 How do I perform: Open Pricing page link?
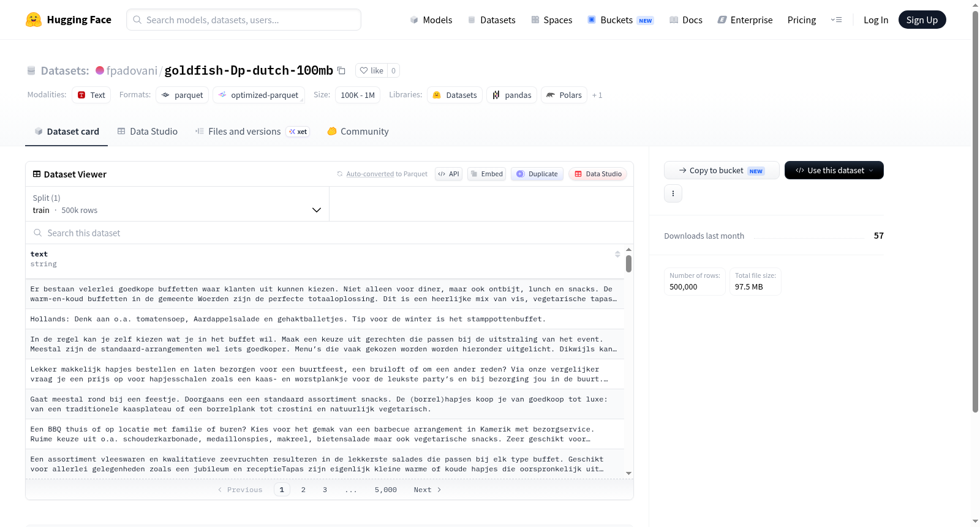pyautogui.click(x=802, y=20)
